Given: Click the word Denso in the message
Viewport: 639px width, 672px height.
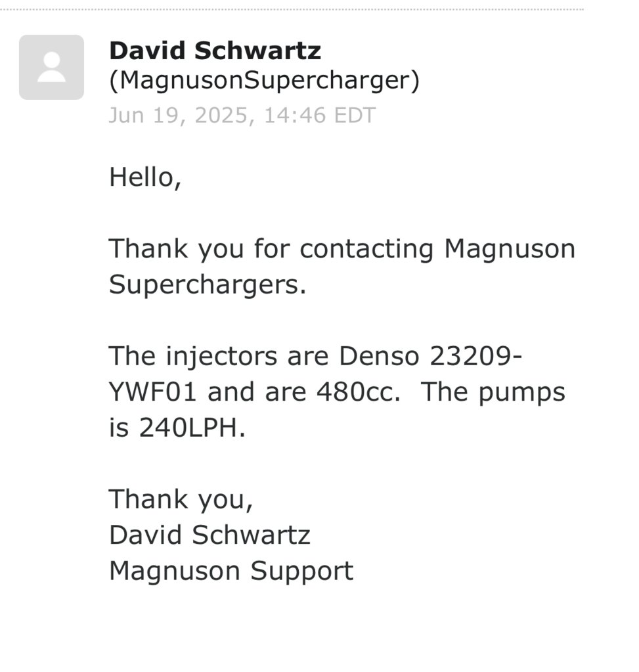Looking at the screenshot, I should [379, 356].
